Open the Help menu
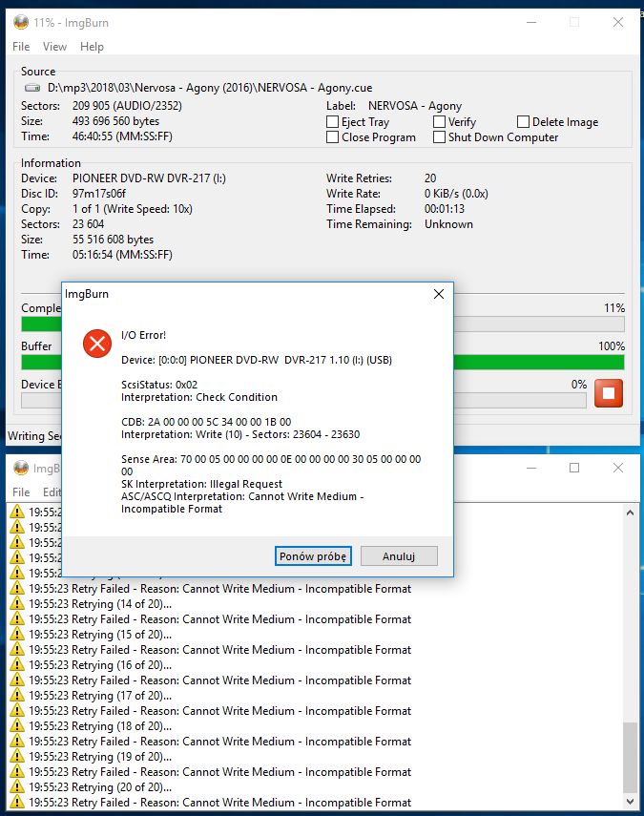644x816 pixels. 93,47
